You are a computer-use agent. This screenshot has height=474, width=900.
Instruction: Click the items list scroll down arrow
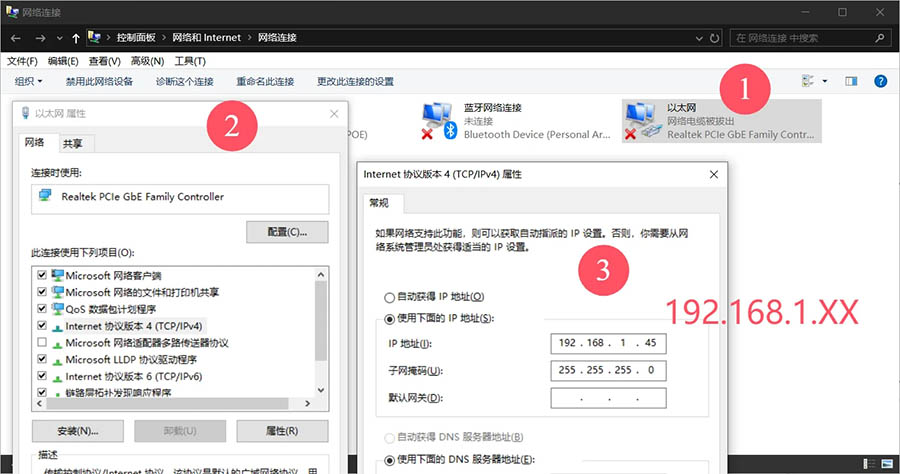[x=321, y=390]
